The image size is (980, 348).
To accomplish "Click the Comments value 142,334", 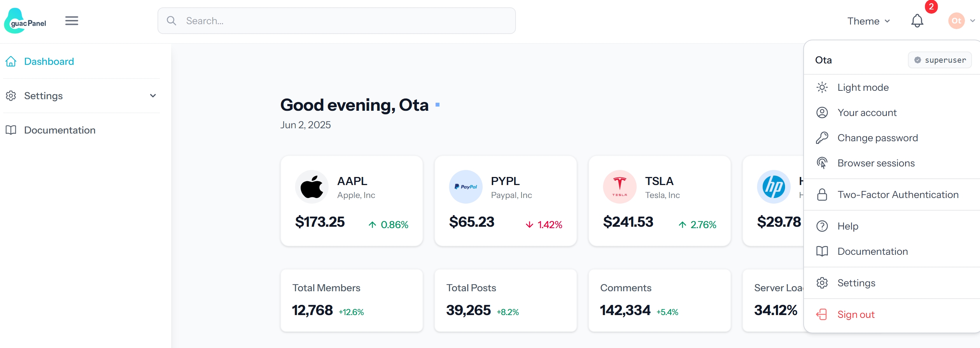I will 625,310.
